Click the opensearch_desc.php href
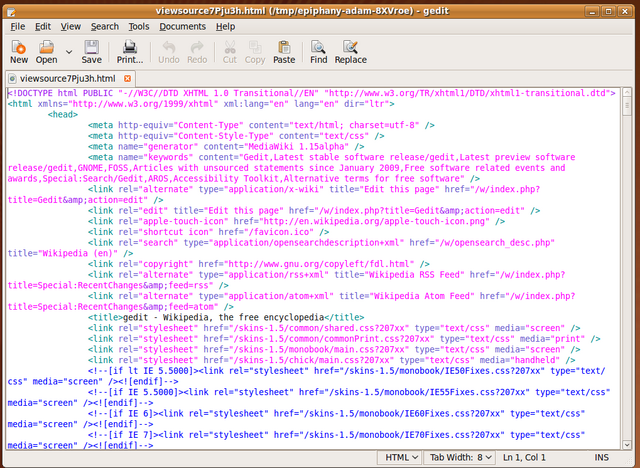 click(497, 243)
